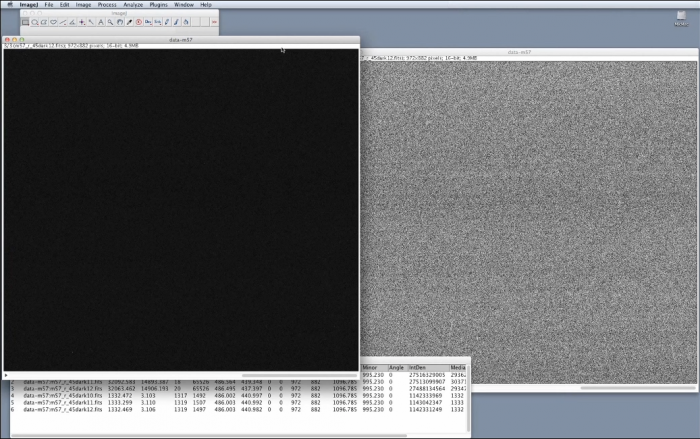Image resolution: width=700 pixels, height=439 pixels.
Task: Open the Plugins menu
Action: point(158,4)
